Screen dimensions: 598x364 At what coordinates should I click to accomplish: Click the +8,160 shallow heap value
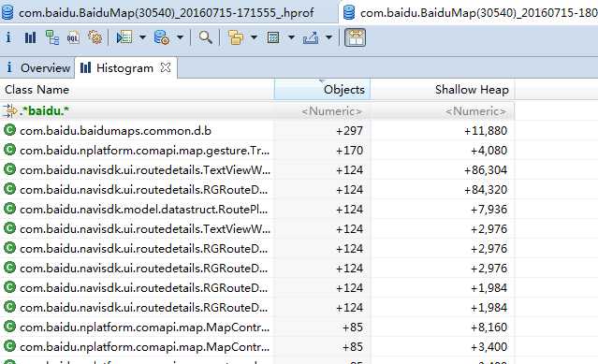pyautogui.click(x=489, y=327)
